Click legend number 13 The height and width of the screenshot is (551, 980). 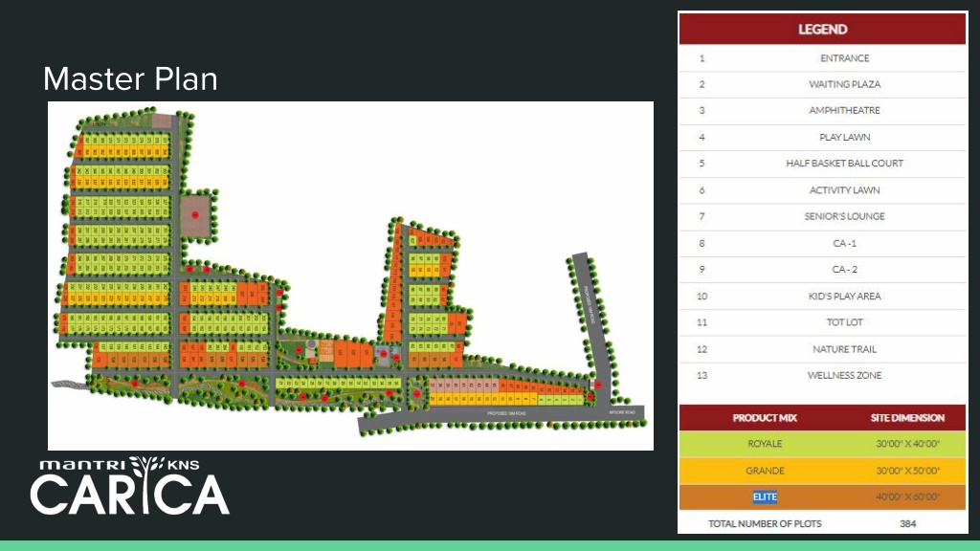pyautogui.click(x=702, y=376)
